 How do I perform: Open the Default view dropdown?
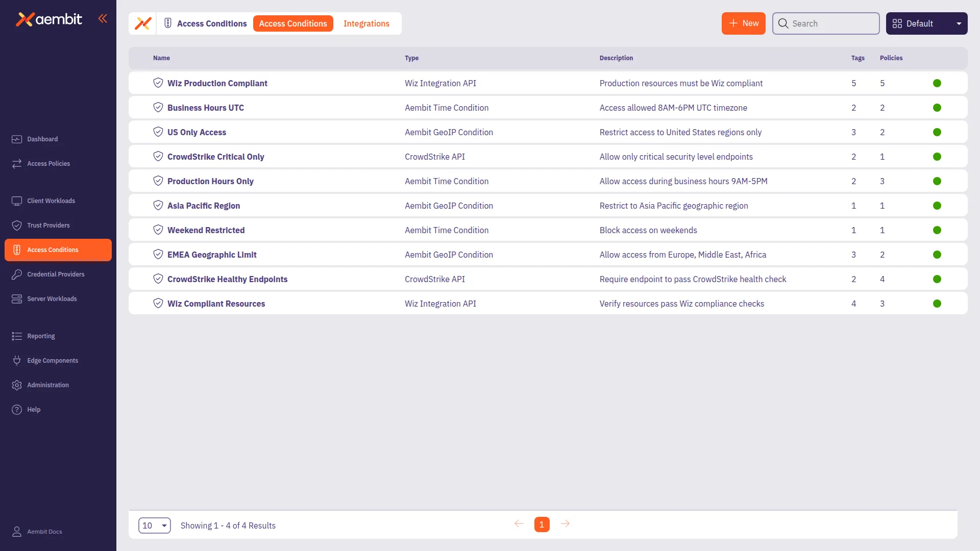coord(926,23)
